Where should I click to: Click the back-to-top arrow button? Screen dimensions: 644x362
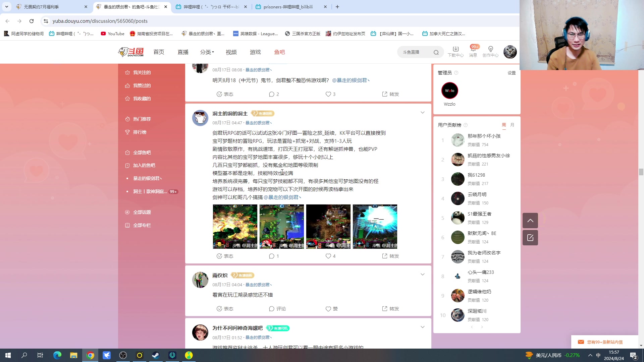pos(530,221)
